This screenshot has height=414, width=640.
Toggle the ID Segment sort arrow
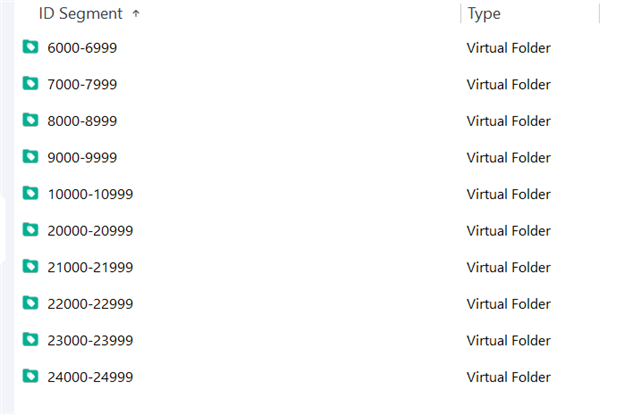[x=136, y=14]
